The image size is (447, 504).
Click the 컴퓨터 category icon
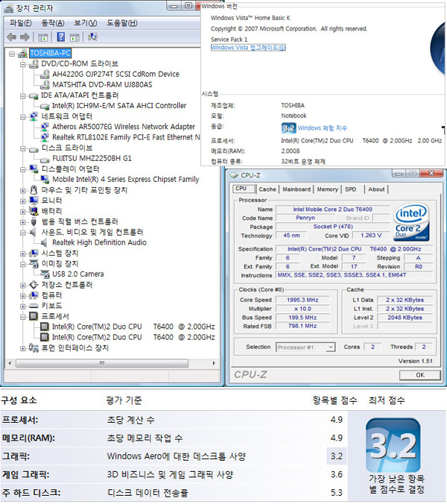point(34,295)
